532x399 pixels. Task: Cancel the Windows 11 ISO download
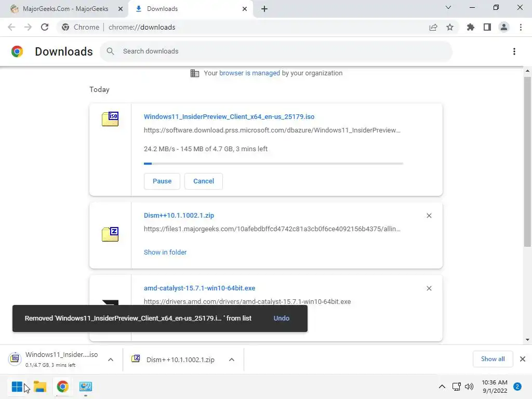tap(204, 181)
